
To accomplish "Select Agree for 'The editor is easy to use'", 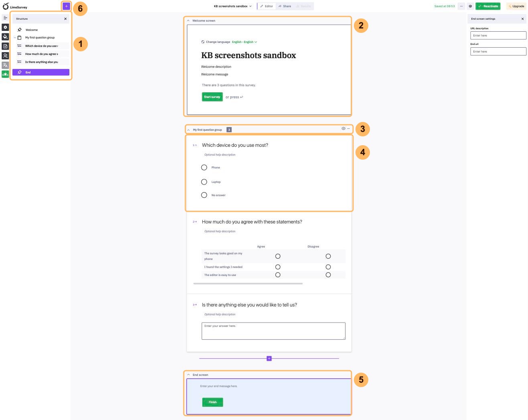I will (278, 275).
